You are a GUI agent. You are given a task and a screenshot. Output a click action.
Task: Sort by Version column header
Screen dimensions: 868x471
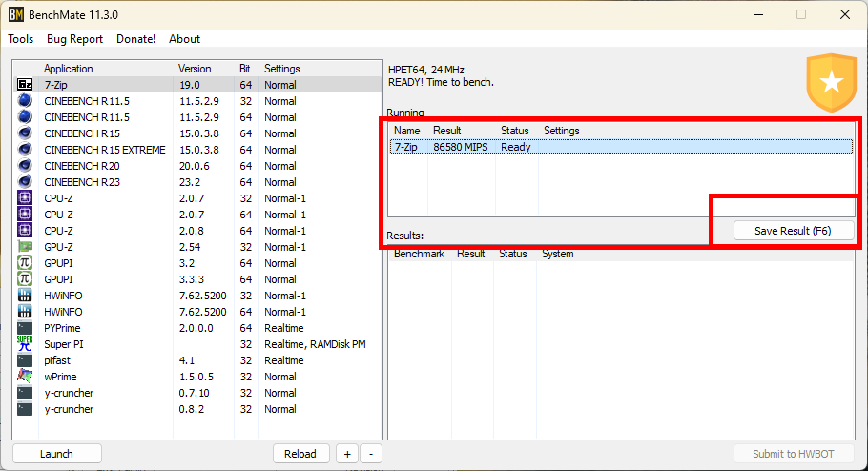coord(195,69)
